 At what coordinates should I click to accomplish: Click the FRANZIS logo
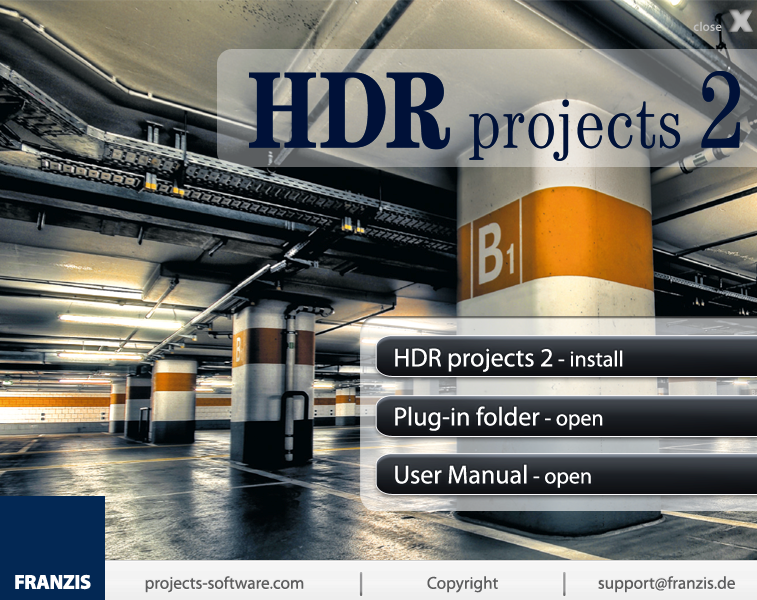(52, 548)
